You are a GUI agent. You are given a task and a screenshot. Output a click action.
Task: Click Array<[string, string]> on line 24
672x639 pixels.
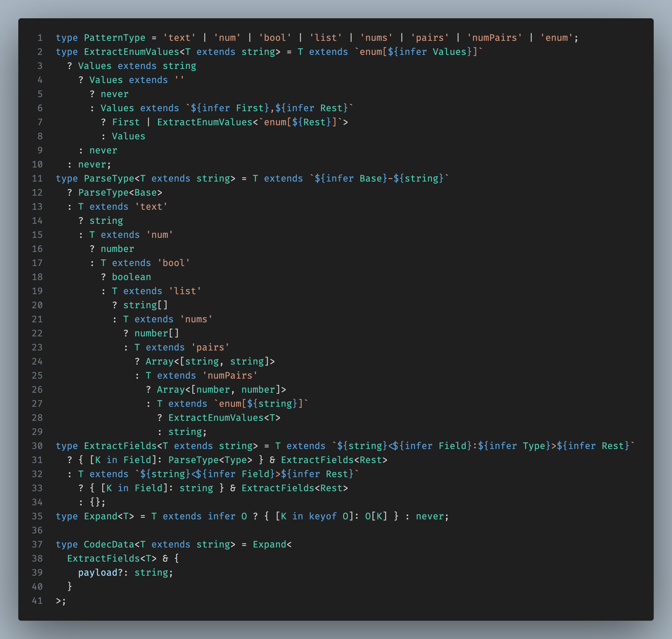[x=210, y=361]
